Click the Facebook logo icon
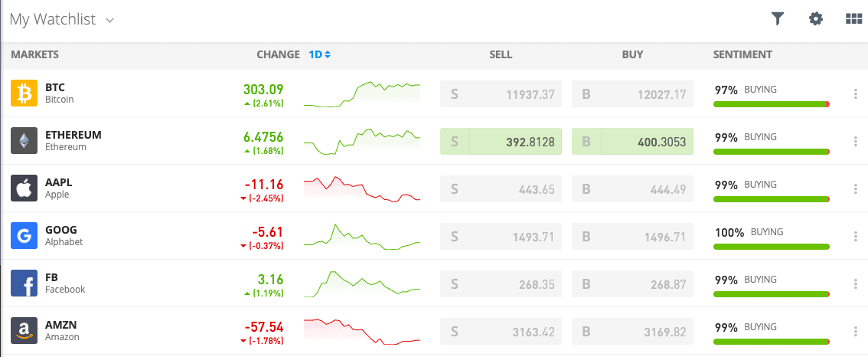The image size is (868, 357). [24, 283]
